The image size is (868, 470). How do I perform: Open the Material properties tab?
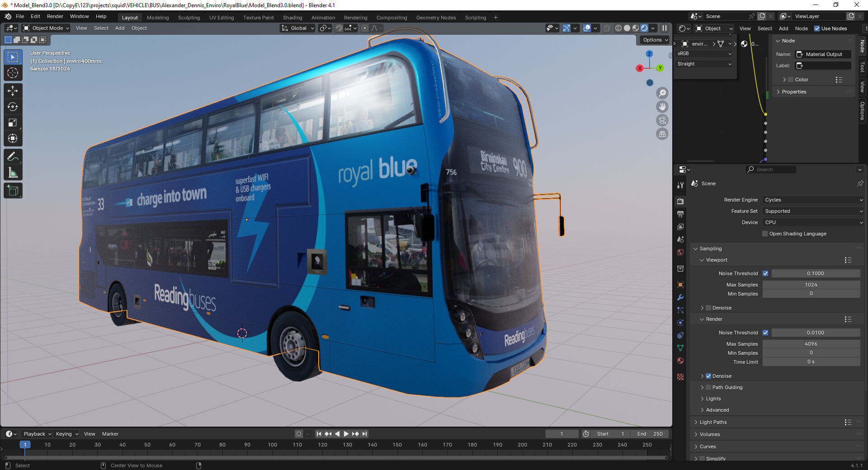(x=680, y=361)
